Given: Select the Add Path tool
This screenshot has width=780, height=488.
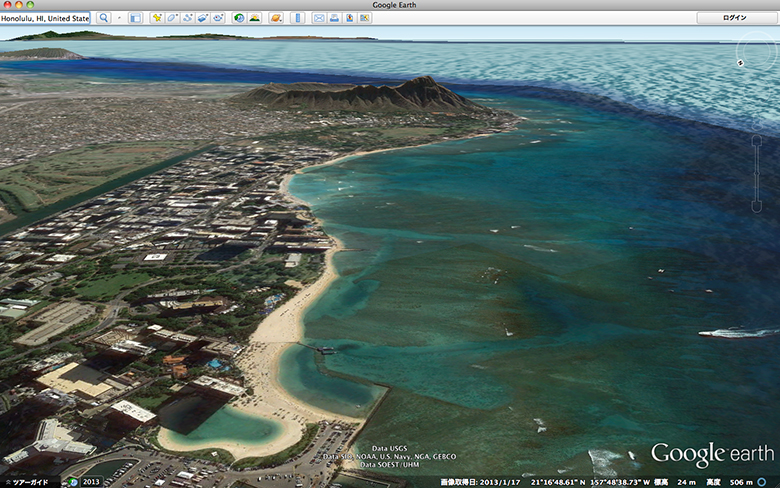Looking at the screenshot, I should coord(187,18).
